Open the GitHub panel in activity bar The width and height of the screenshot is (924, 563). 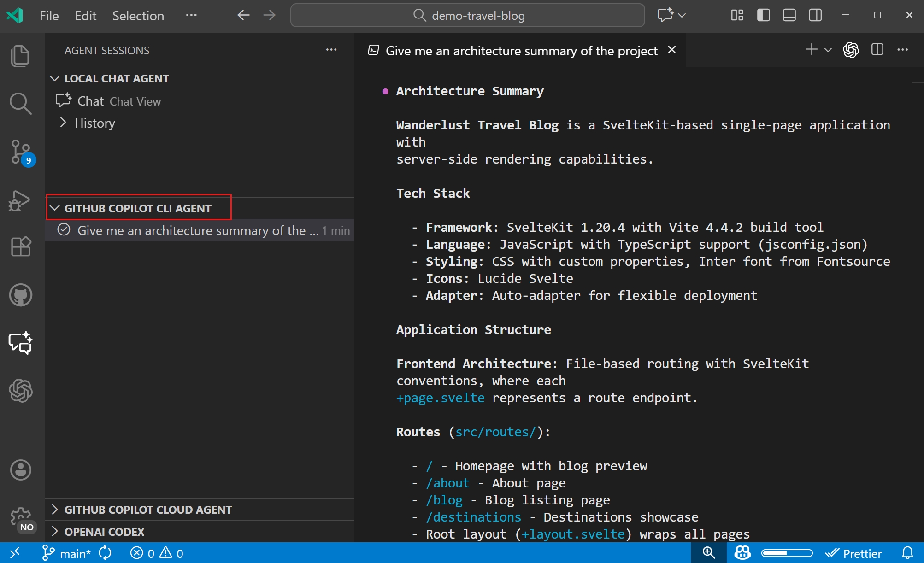(x=20, y=295)
